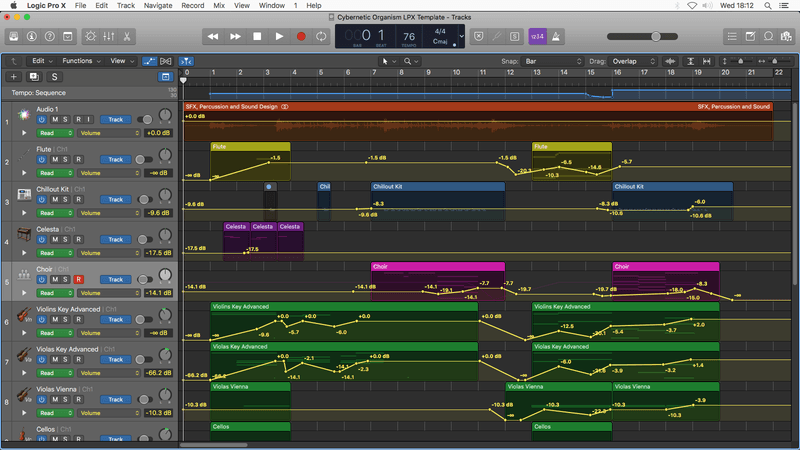Toggle the Metronome click button
Viewport: 800px width, 450px height.
[556, 36]
